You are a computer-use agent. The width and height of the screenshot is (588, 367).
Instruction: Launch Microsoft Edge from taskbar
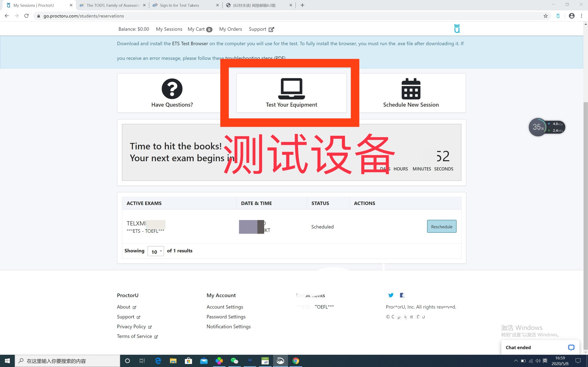click(x=158, y=361)
